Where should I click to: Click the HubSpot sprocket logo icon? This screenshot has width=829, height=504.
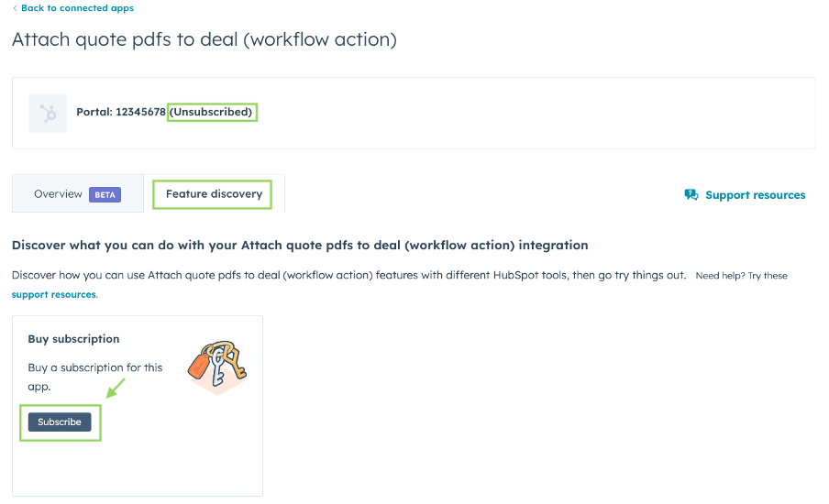[48, 113]
